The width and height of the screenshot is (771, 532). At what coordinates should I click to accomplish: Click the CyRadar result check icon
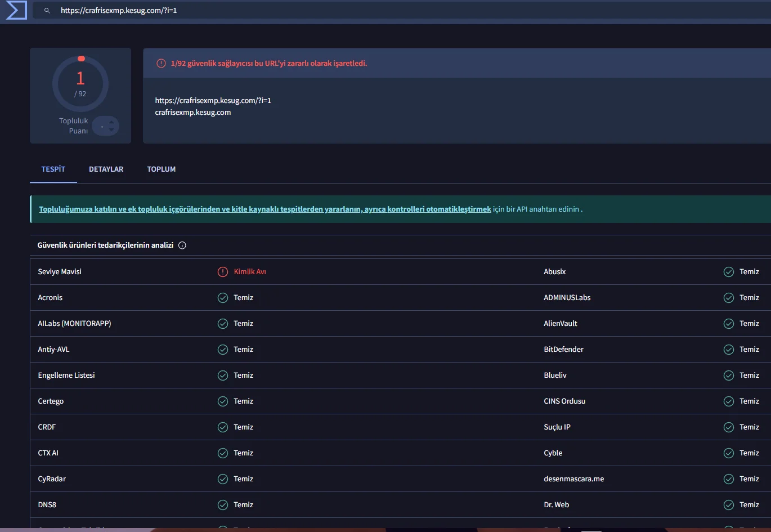(x=223, y=479)
